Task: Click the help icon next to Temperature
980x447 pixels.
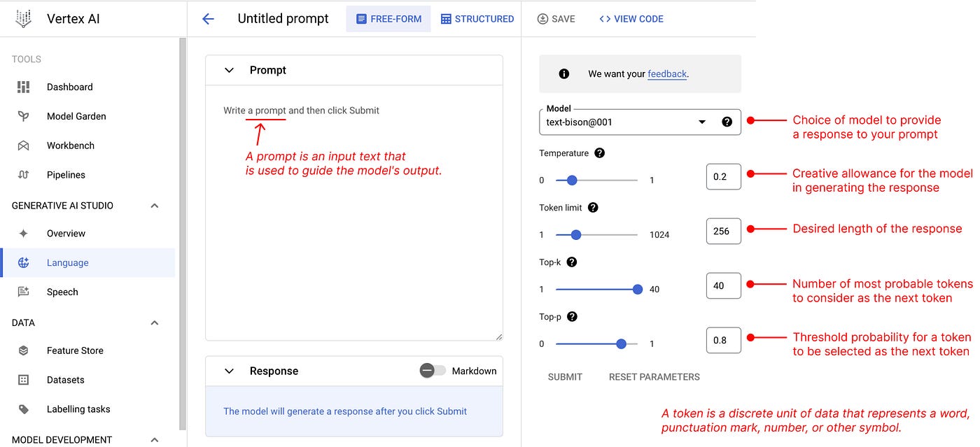Action: click(x=599, y=153)
